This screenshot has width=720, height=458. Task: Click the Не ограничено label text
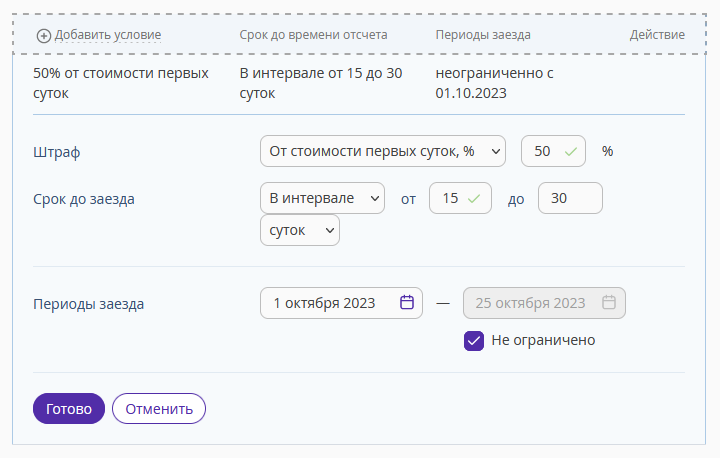543,340
